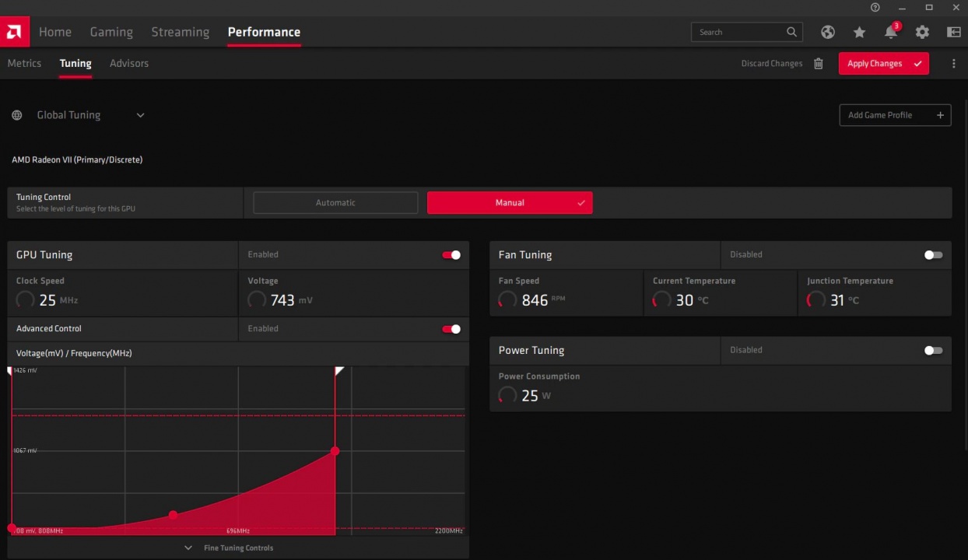Screen dimensions: 968x560
Task: Expand the Global Tuning profile dropdown
Action: [x=141, y=115]
